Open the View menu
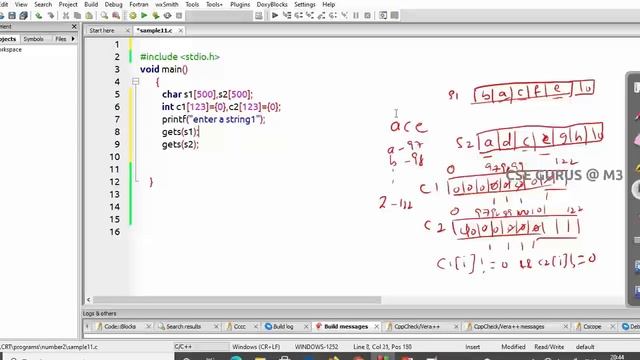 (21, 4)
